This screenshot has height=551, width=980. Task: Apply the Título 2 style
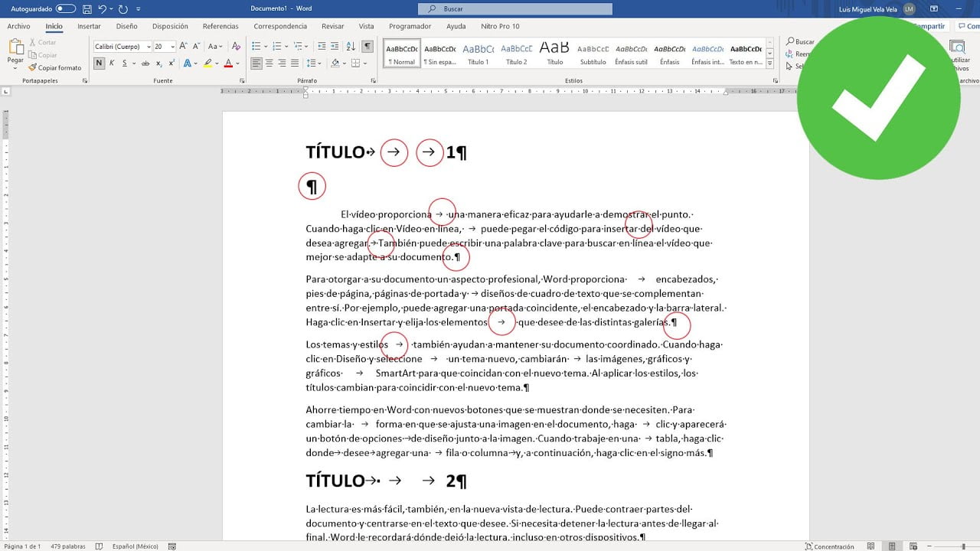coord(516,54)
